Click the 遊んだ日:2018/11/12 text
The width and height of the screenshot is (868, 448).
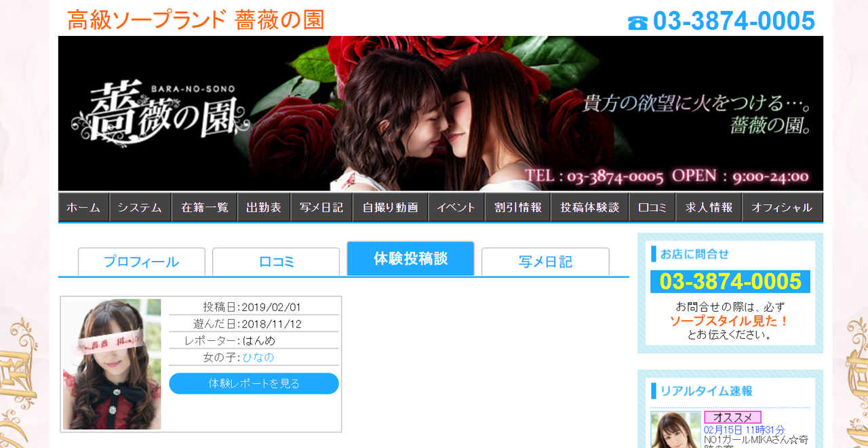pyautogui.click(x=247, y=324)
